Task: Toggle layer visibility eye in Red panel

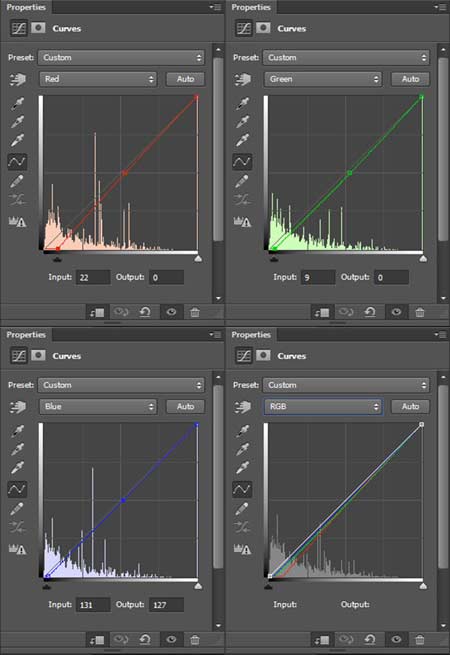Action: click(171, 312)
